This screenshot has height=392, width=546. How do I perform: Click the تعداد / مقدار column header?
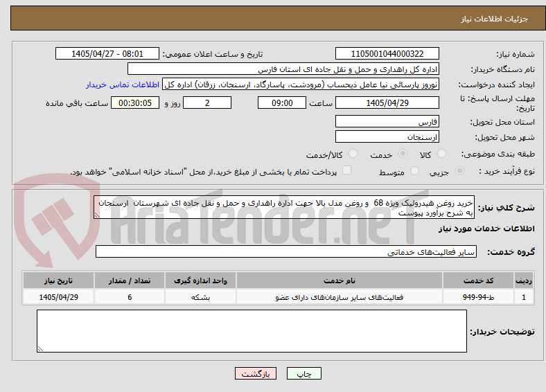click(x=130, y=280)
